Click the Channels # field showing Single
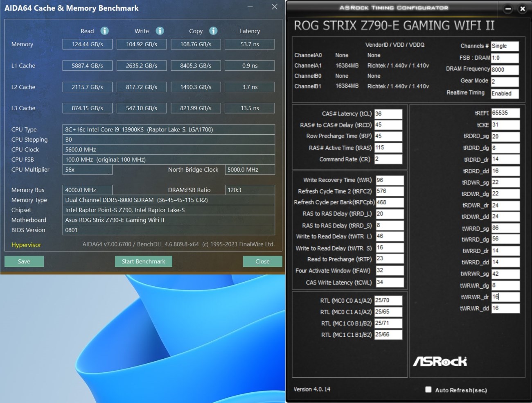 (505, 46)
